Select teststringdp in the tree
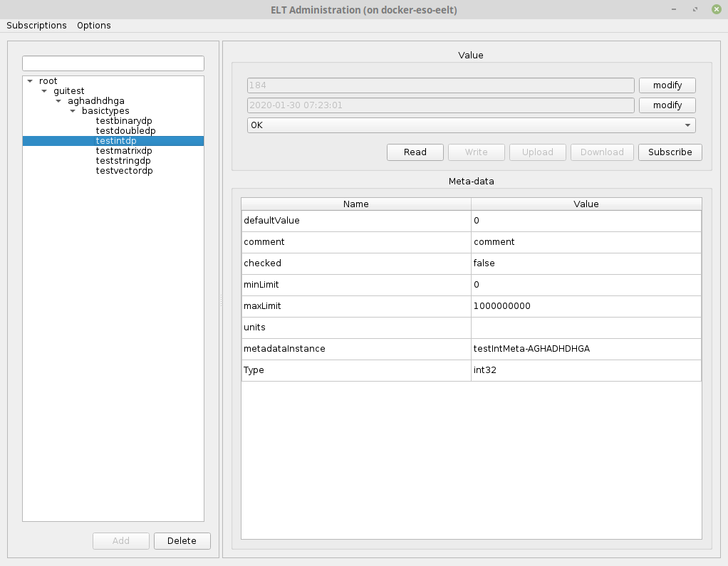This screenshot has width=728, height=566. [x=123, y=161]
